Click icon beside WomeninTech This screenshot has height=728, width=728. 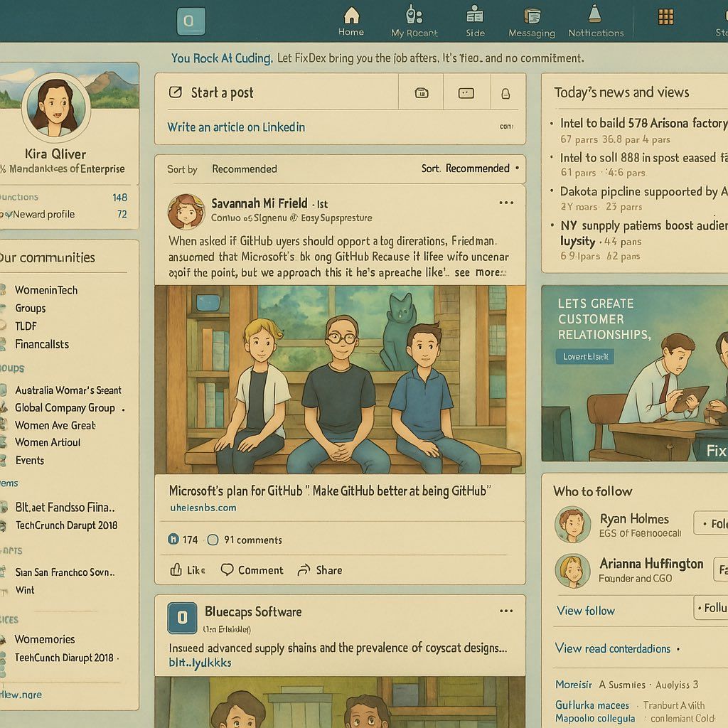(3, 290)
